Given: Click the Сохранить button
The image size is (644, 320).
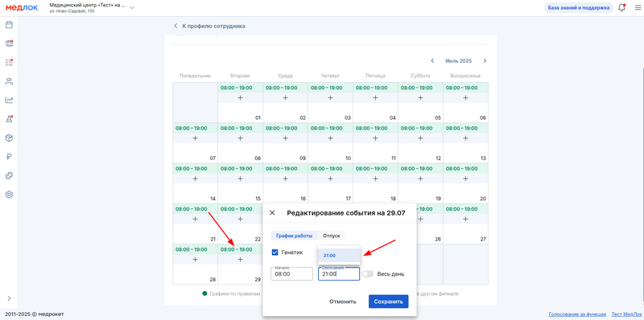Looking at the screenshot, I should pos(389,302).
